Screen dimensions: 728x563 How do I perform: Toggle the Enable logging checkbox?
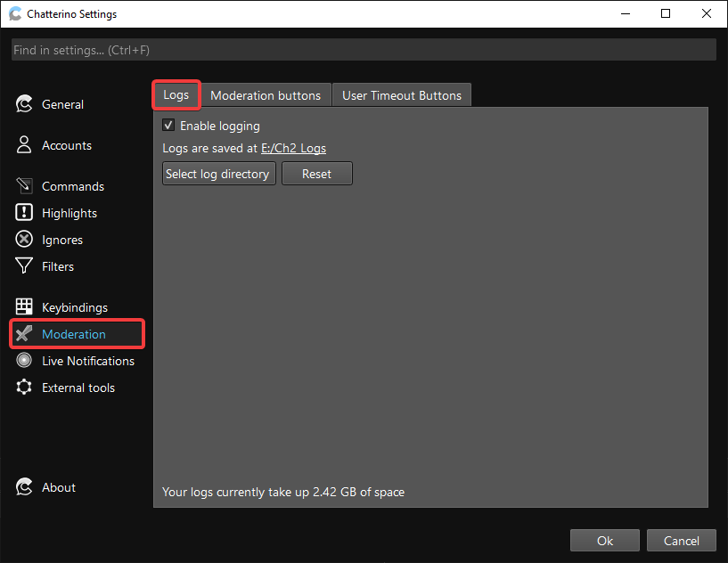tap(168, 126)
